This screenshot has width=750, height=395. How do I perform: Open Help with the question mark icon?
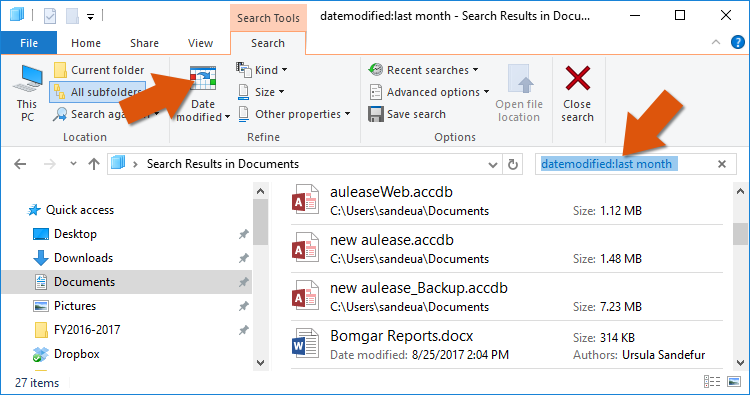click(738, 43)
